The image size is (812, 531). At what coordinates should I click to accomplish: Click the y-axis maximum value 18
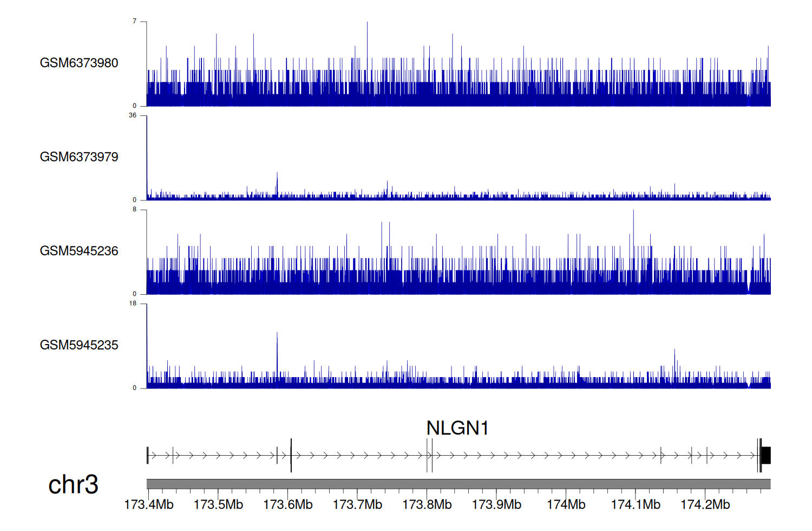click(x=133, y=303)
